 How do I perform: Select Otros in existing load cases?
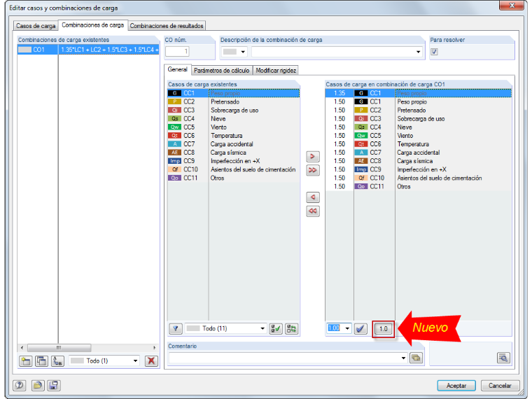point(233,178)
